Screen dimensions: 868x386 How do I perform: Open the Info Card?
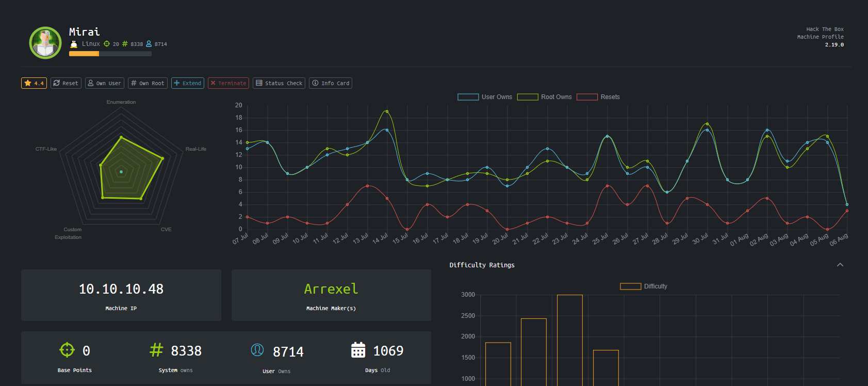pos(331,83)
